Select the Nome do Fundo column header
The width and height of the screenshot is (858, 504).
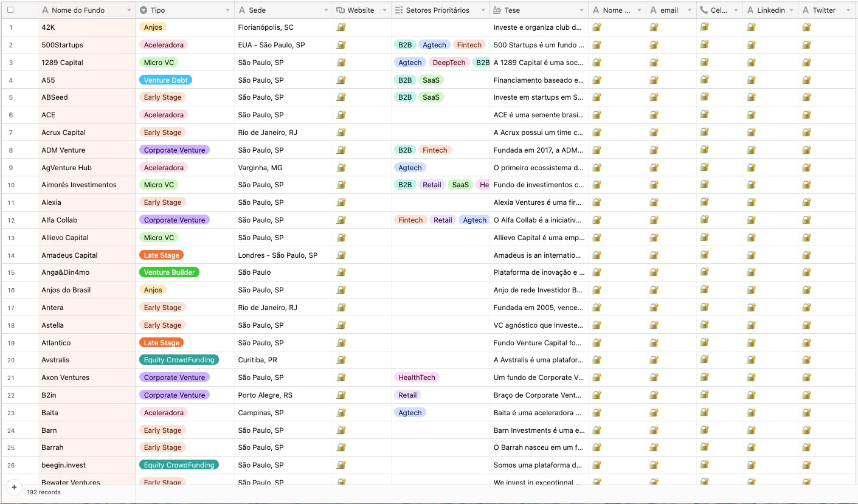pyautogui.click(x=86, y=10)
